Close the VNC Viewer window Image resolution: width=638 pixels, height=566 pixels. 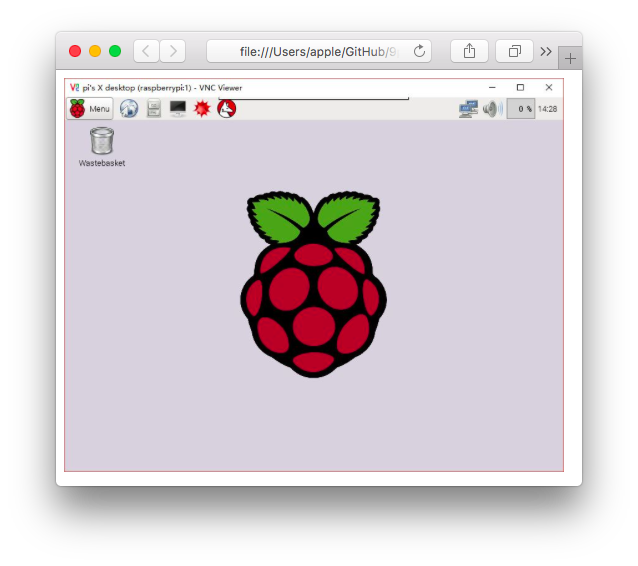[549, 87]
